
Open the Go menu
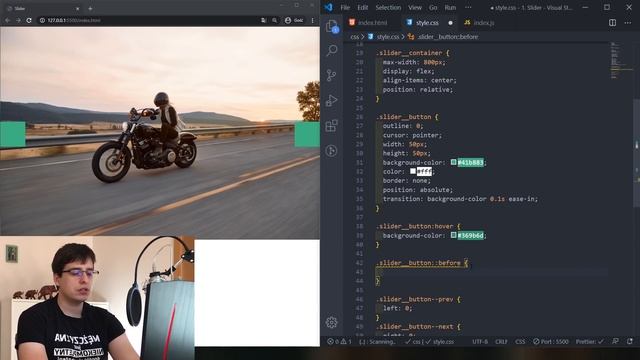(433, 7)
